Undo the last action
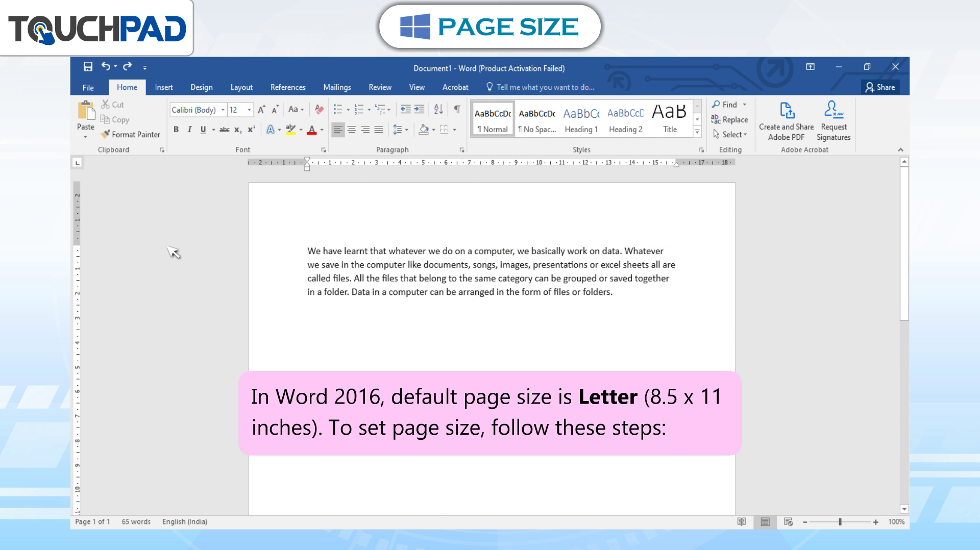 pyautogui.click(x=106, y=66)
